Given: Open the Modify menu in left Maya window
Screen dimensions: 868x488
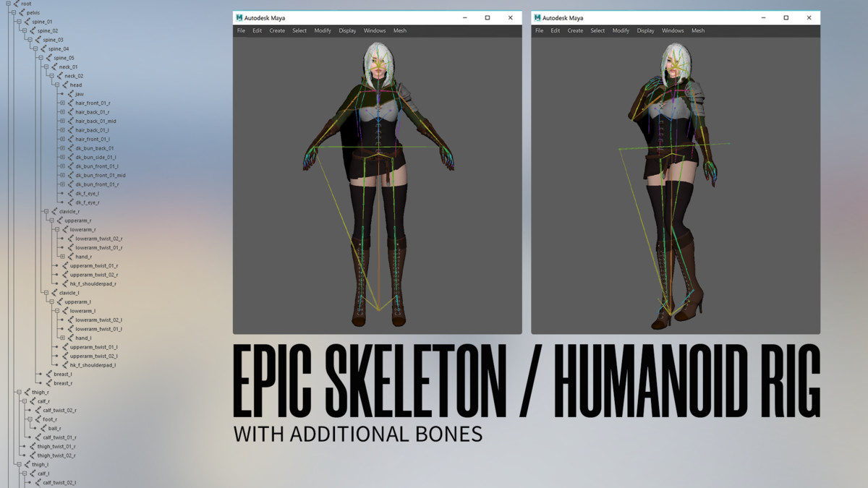Looking at the screenshot, I should [323, 30].
